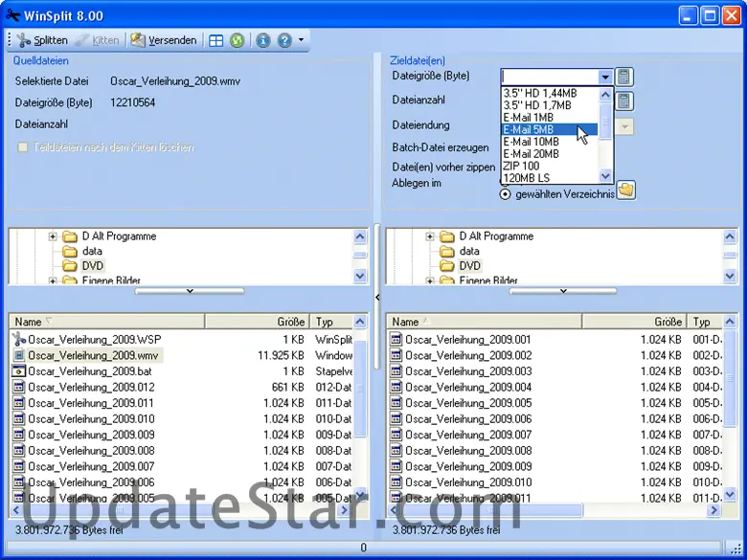Open the info toolbar icon
This screenshot has height=560, width=747.
(263, 40)
